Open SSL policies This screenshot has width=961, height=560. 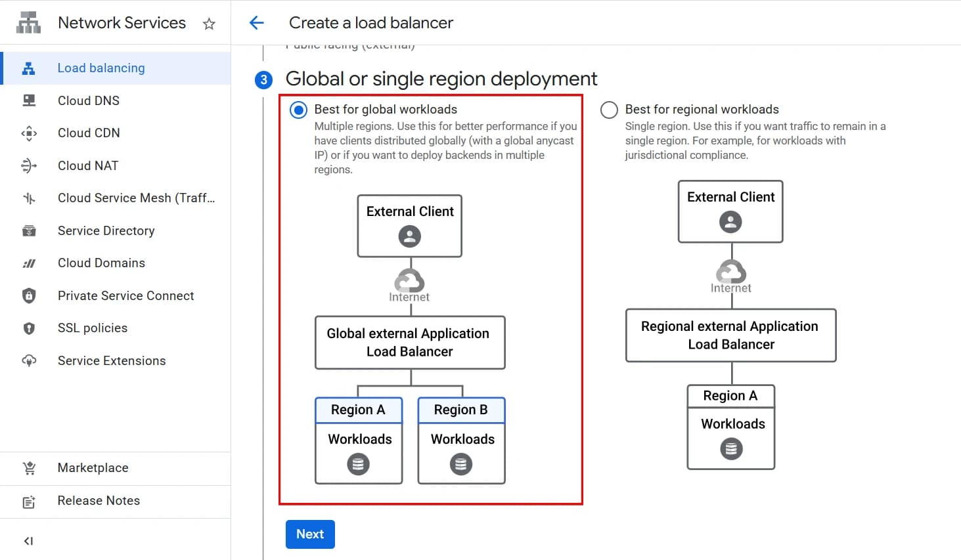(92, 328)
